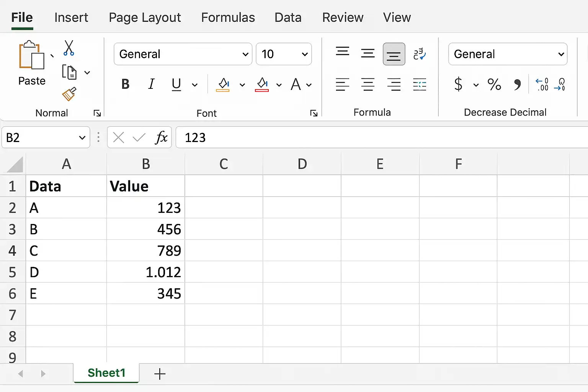Select cell B5 containing 1.012
Image resolution: width=588 pixels, height=392 pixels.
(145, 272)
